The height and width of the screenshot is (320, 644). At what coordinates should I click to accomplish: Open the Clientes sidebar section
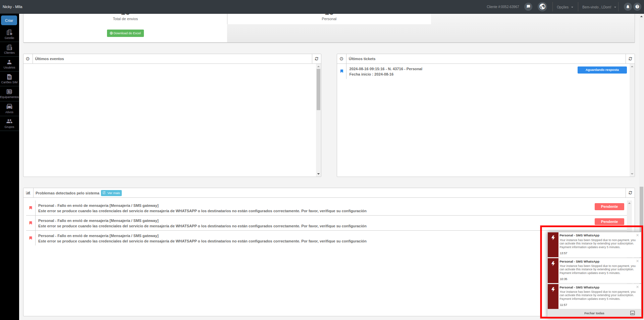[x=9, y=49]
